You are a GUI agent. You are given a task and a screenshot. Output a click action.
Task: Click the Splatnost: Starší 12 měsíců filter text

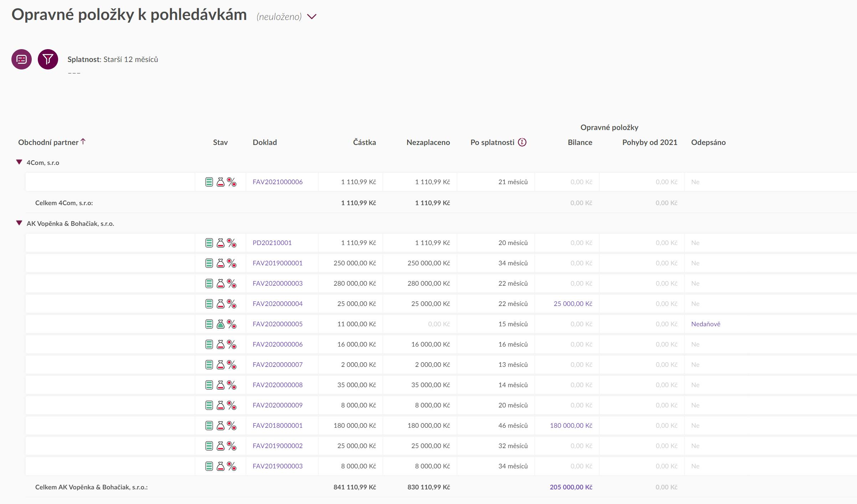[x=113, y=59]
